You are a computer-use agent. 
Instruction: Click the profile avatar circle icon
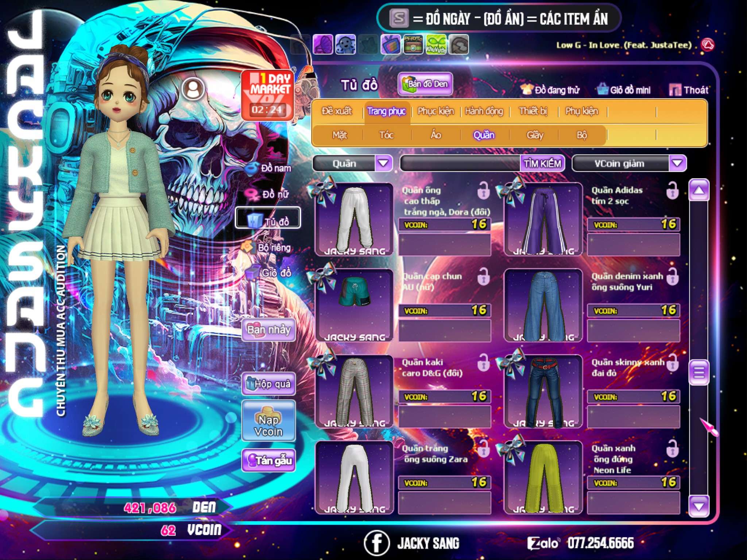[x=193, y=89]
